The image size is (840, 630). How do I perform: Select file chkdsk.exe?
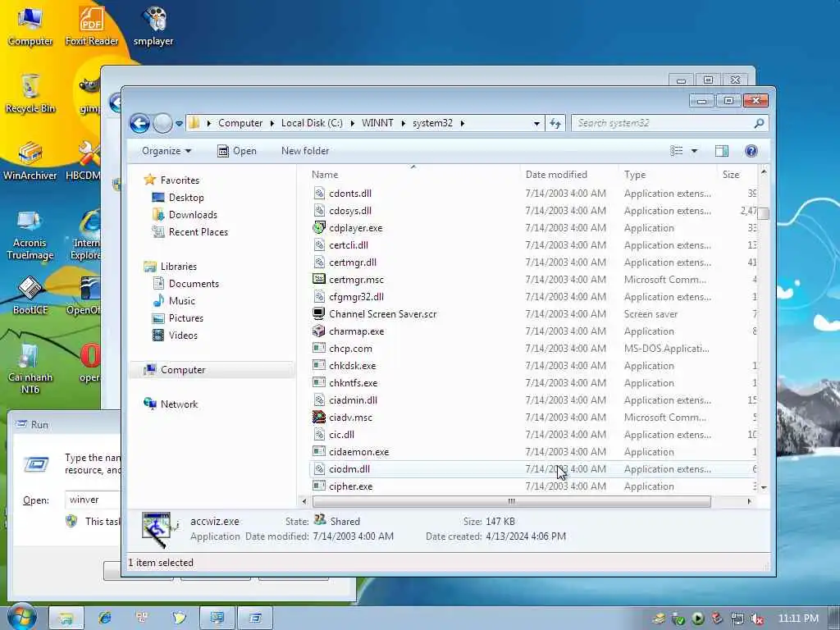[x=353, y=365]
